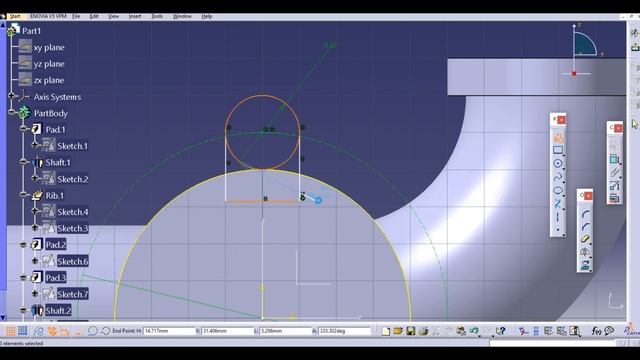Click the Formula f(x) icon

pyautogui.click(x=596, y=331)
